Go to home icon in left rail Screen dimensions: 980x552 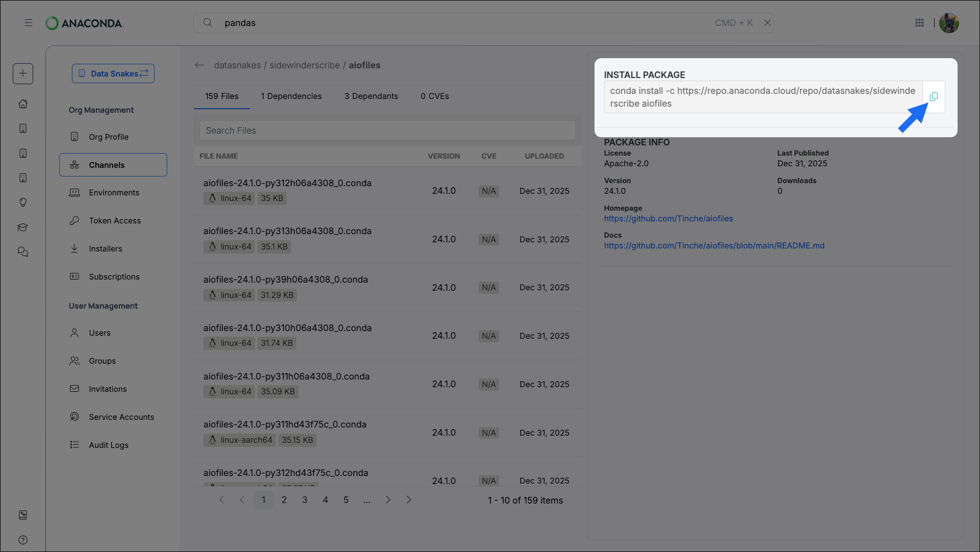click(x=23, y=104)
